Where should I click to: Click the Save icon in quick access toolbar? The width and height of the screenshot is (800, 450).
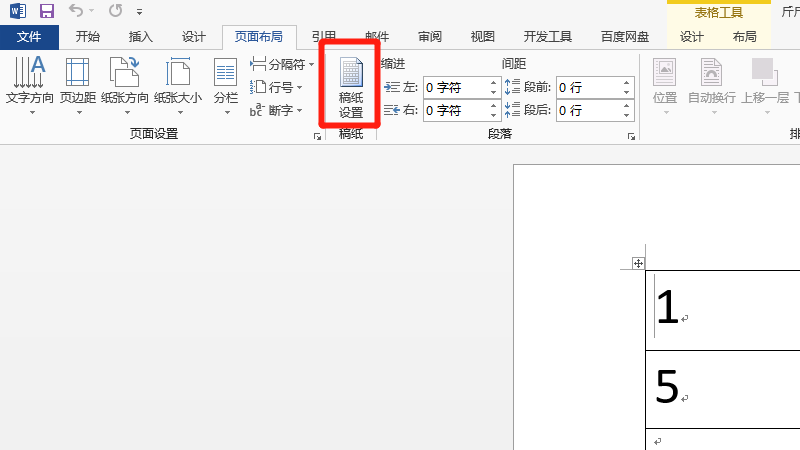click(x=47, y=12)
